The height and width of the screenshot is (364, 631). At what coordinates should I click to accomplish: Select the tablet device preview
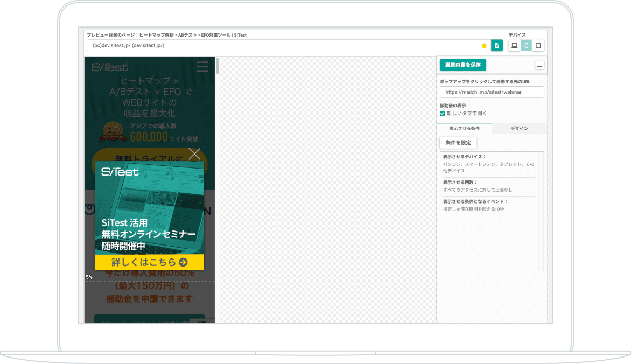(538, 46)
